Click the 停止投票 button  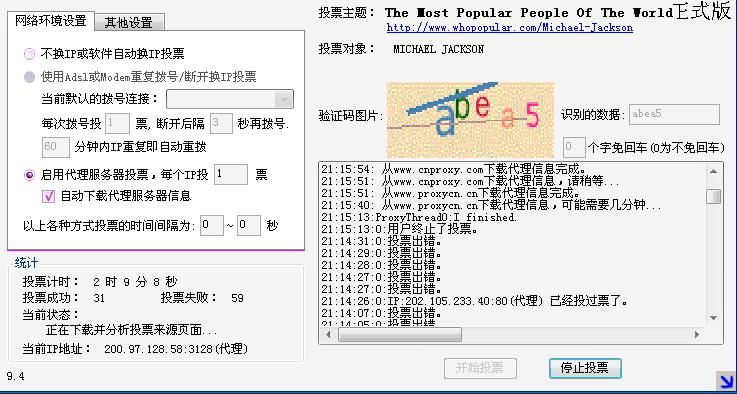585,368
